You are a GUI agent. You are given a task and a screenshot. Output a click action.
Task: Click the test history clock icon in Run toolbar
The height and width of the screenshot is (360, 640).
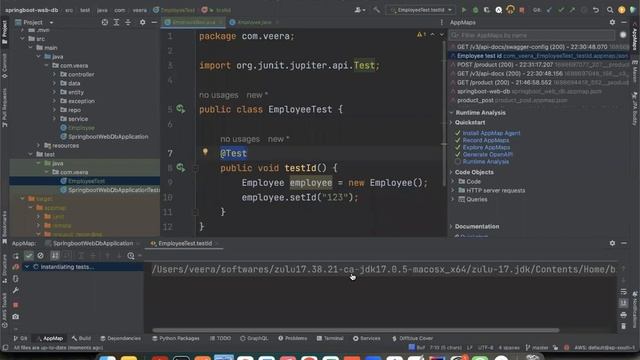[131, 256]
